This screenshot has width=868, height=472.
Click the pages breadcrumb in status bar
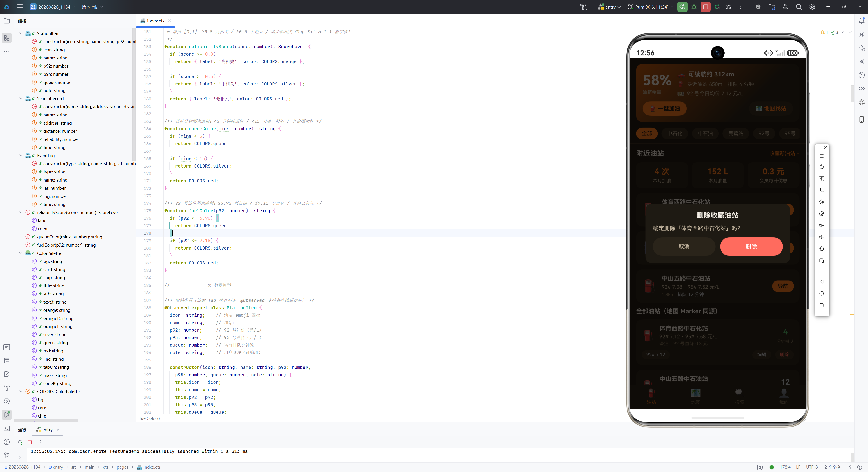(122, 467)
